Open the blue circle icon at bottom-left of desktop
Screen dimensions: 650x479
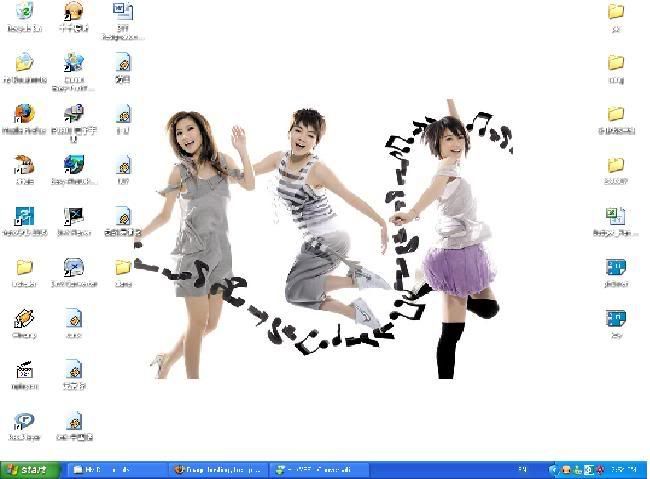[x=24, y=422]
